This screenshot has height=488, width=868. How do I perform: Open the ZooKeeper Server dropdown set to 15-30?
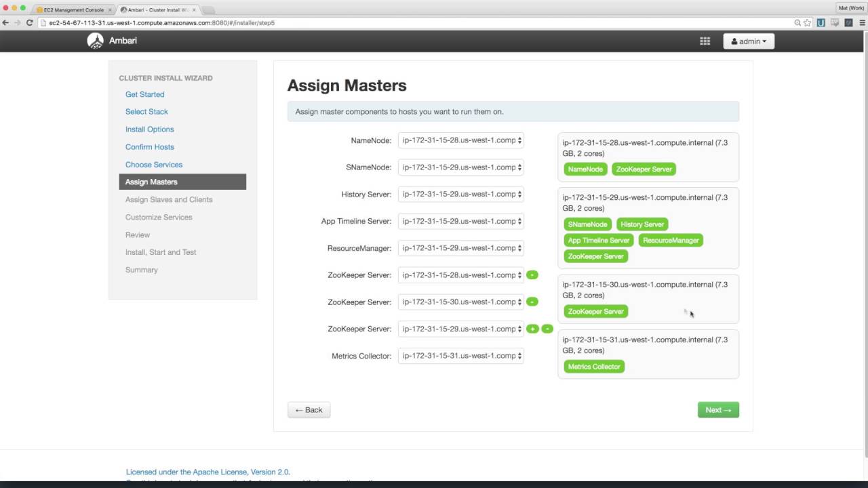[461, 302]
